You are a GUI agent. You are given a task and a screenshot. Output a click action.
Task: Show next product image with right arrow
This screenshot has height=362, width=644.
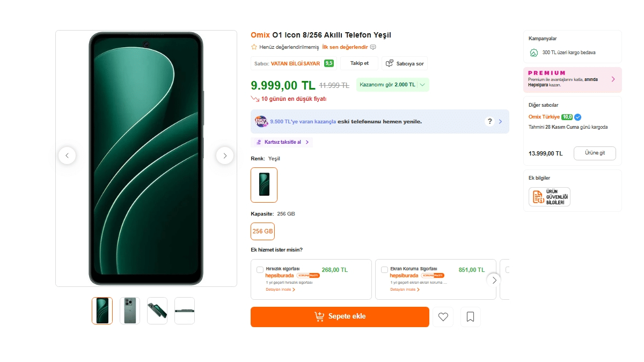[225, 156]
